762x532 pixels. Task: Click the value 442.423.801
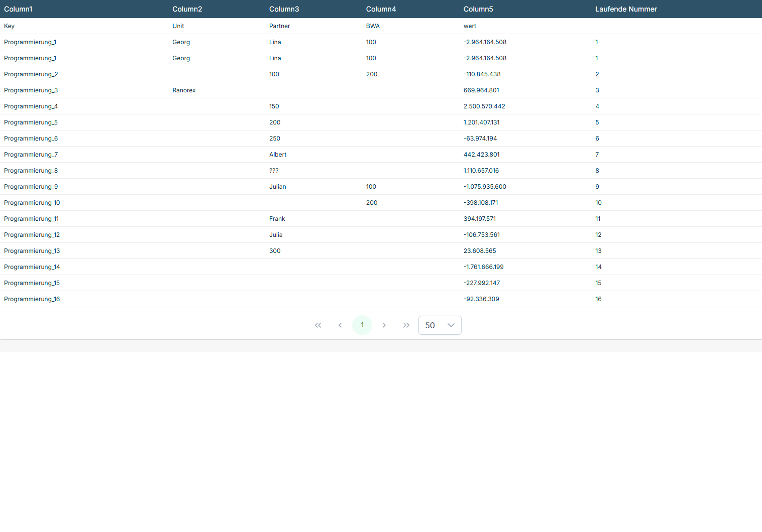(482, 155)
